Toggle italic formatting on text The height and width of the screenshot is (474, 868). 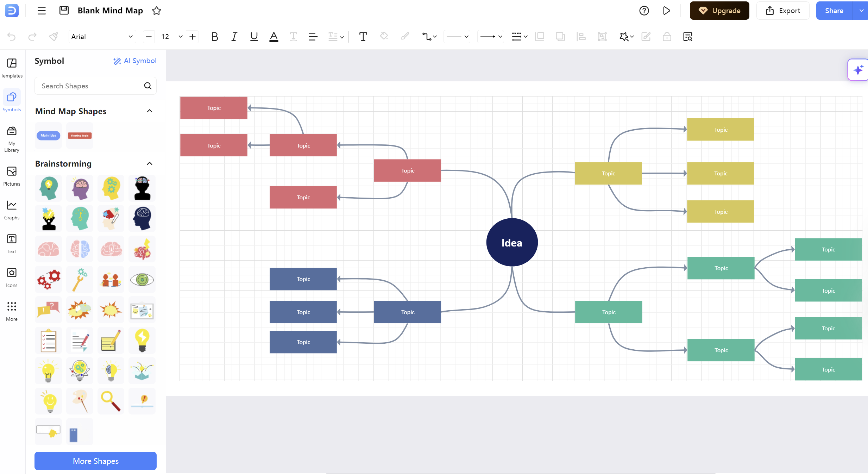click(234, 36)
